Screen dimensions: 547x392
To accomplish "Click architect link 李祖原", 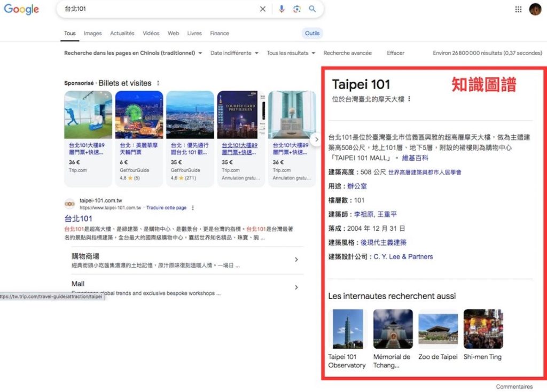I will tap(364, 215).
